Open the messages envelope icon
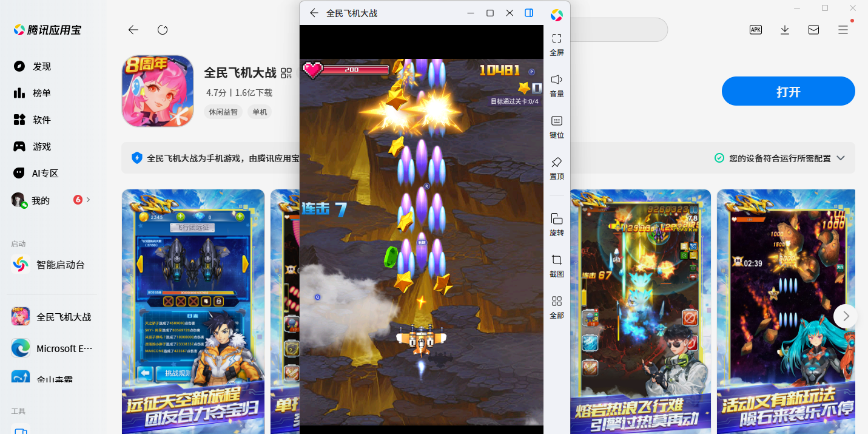The height and width of the screenshot is (434, 868). click(814, 30)
